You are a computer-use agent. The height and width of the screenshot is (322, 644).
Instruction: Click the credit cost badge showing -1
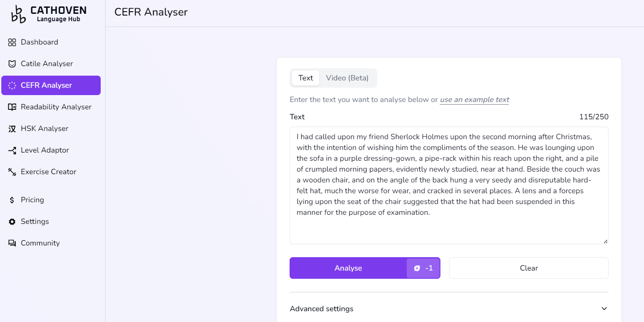point(423,268)
